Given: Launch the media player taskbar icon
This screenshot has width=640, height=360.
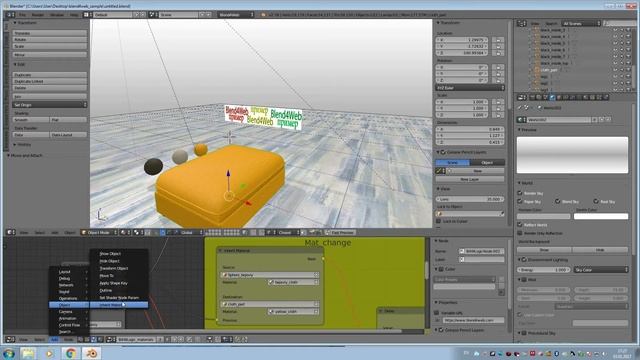Looking at the screenshot, I should (x=49, y=353).
